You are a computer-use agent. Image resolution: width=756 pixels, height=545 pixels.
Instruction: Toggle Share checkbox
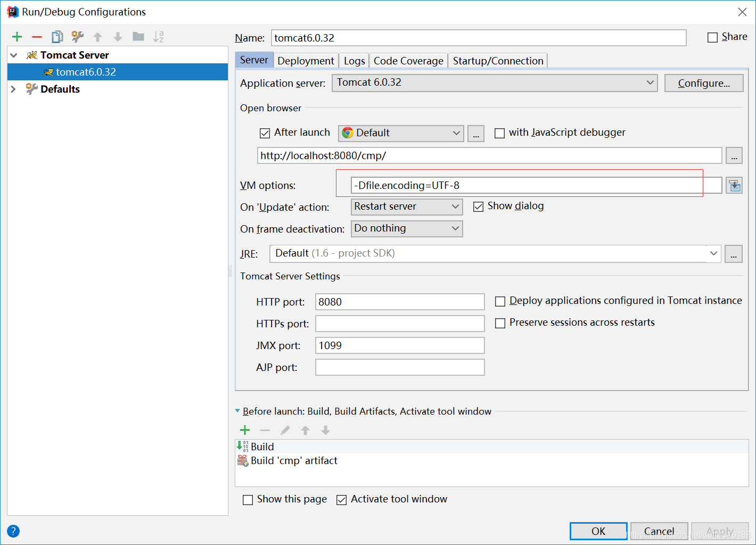pos(712,37)
